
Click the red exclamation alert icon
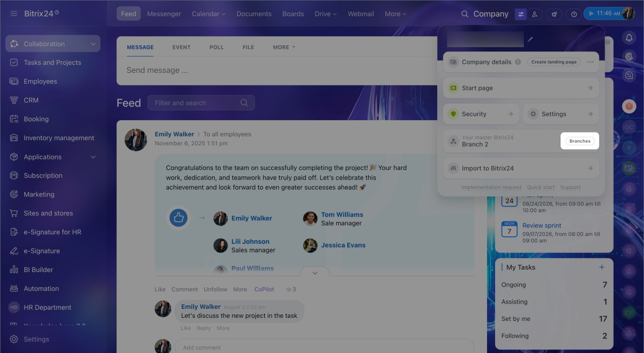click(629, 107)
